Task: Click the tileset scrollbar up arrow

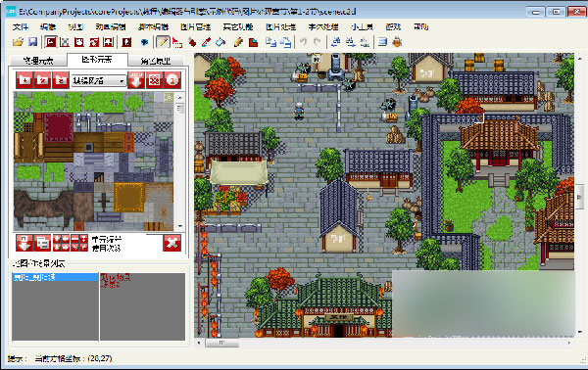Action: point(180,98)
